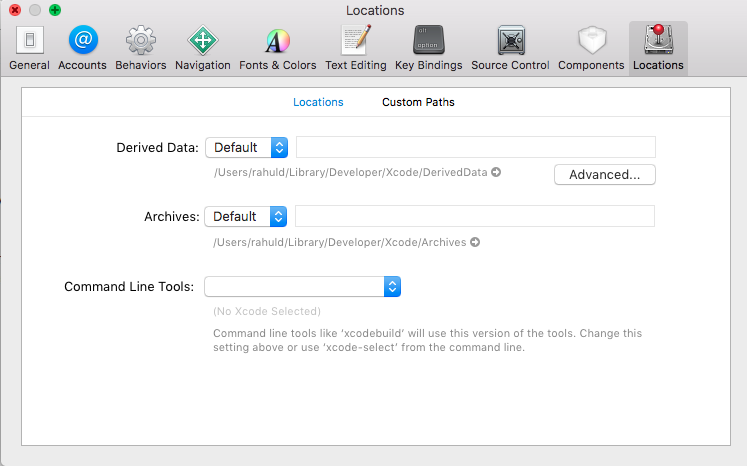The image size is (747, 466).
Task: Open the Text Editing pane
Action: (x=356, y=48)
